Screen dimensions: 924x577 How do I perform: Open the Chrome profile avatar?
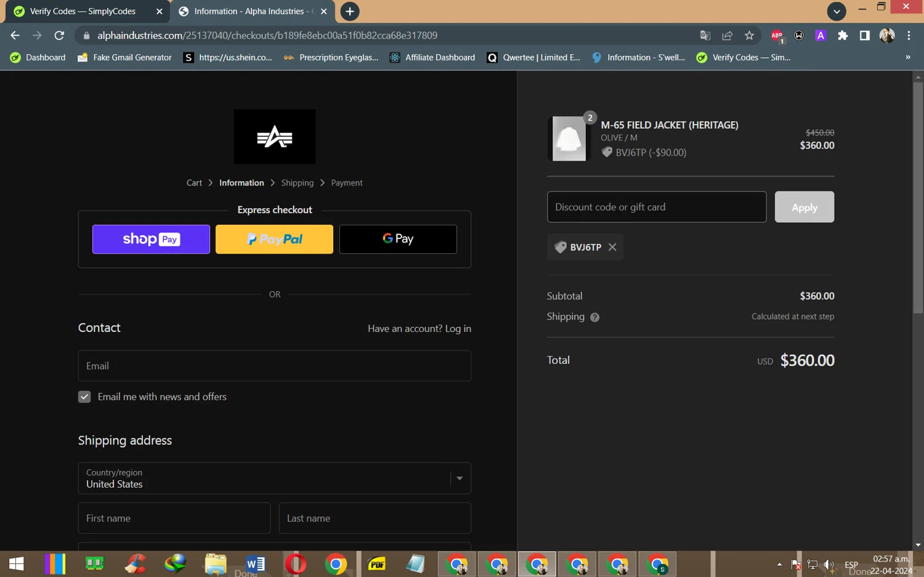pyautogui.click(x=887, y=36)
